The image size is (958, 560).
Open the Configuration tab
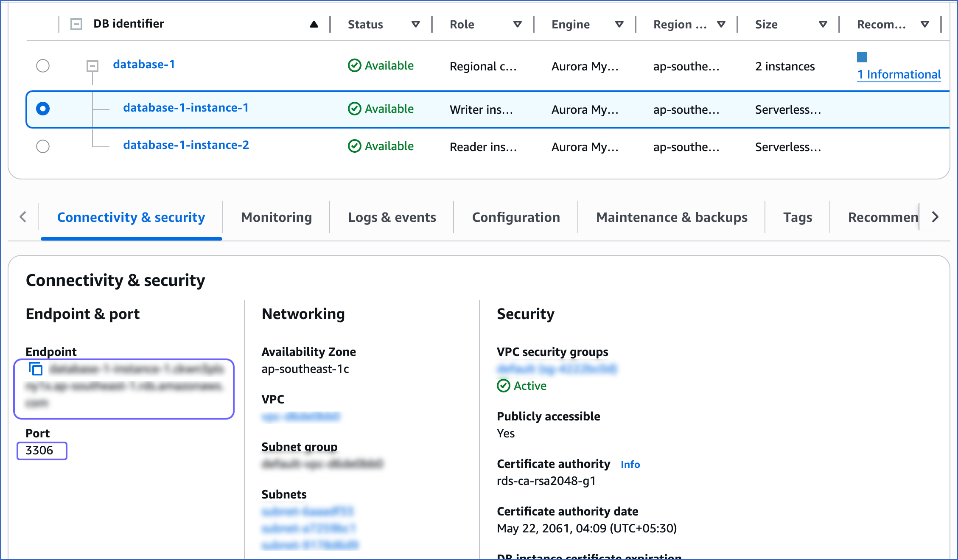(x=516, y=217)
